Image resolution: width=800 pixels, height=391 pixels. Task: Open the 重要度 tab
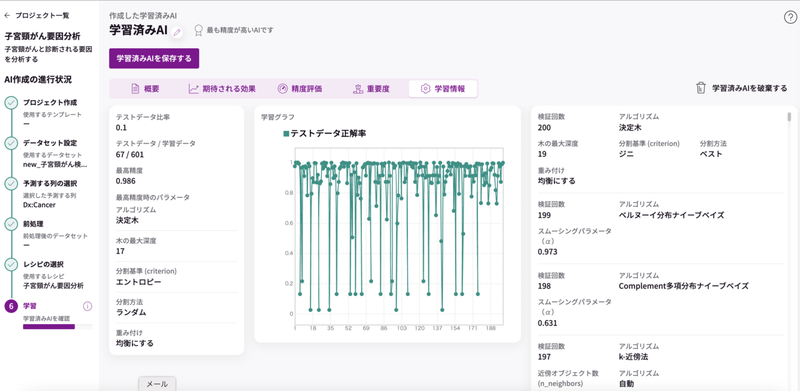coord(371,89)
